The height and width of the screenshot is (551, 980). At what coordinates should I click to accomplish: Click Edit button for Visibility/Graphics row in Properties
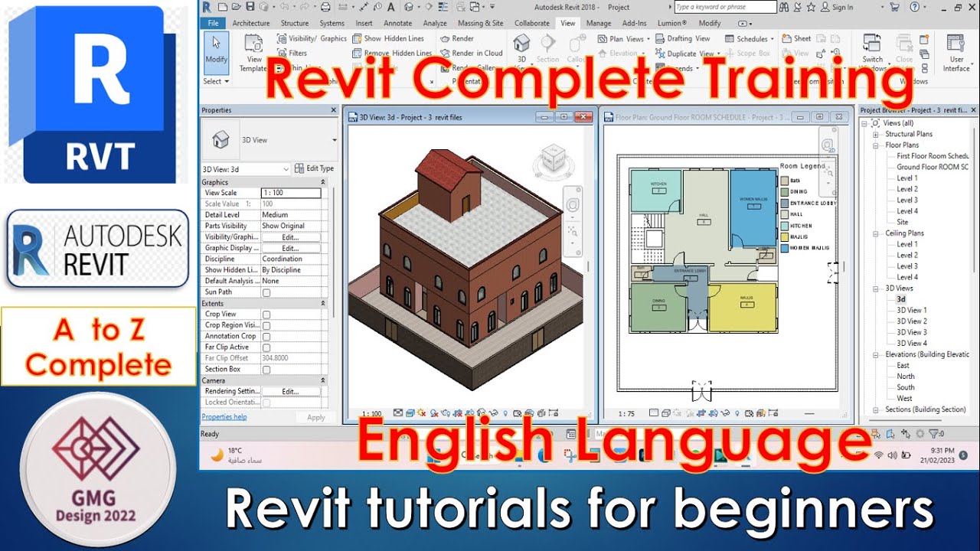[x=290, y=237]
